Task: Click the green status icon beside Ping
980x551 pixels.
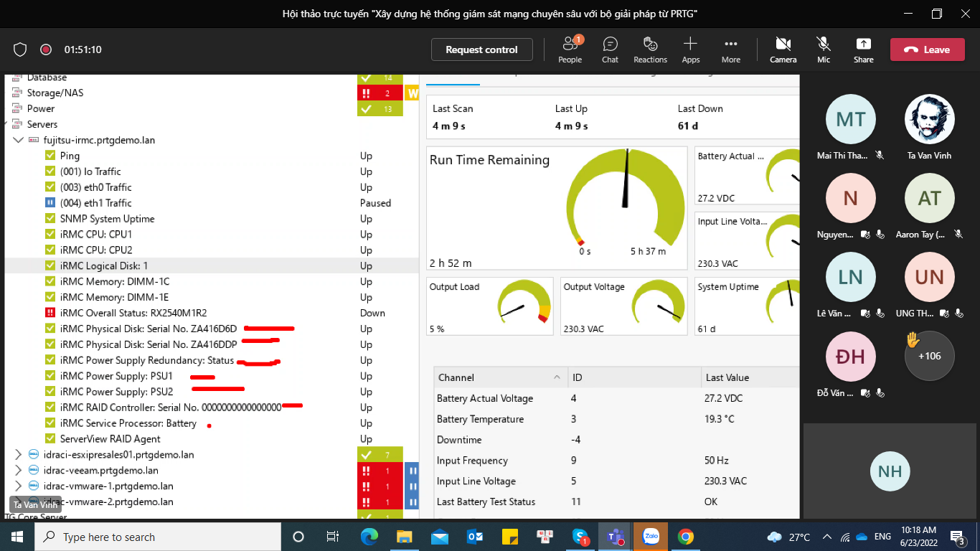Action: 50,156
